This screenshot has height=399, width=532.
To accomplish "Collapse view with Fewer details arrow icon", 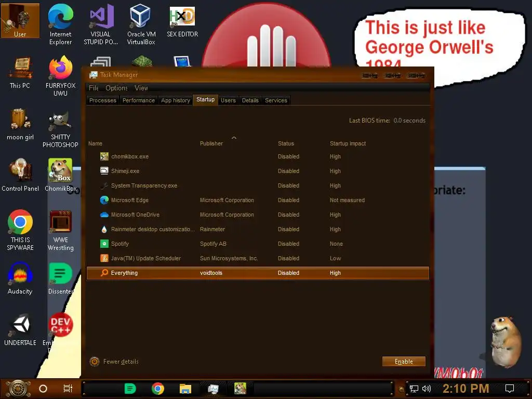I will (95, 362).
